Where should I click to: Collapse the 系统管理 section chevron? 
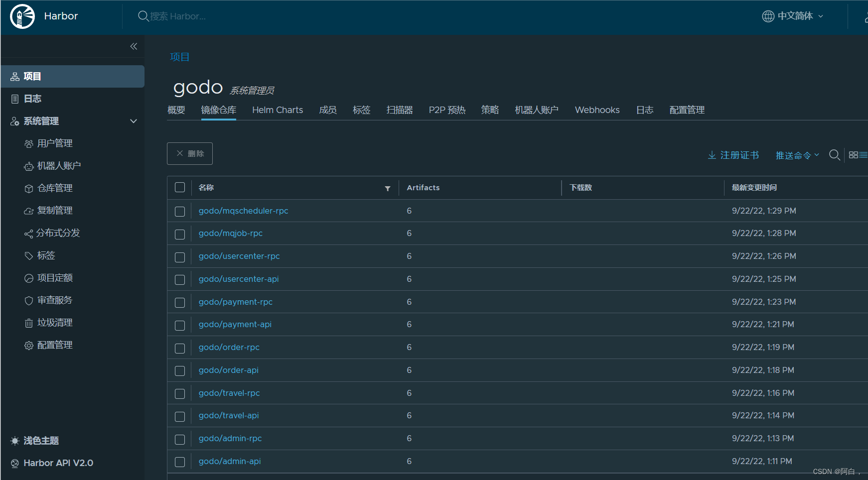134,121
